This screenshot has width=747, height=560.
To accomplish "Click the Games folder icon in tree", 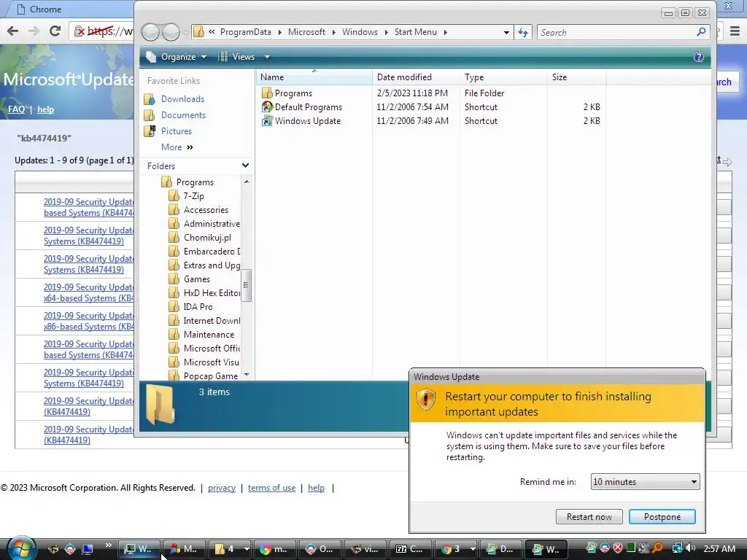I will click(174, 279).
